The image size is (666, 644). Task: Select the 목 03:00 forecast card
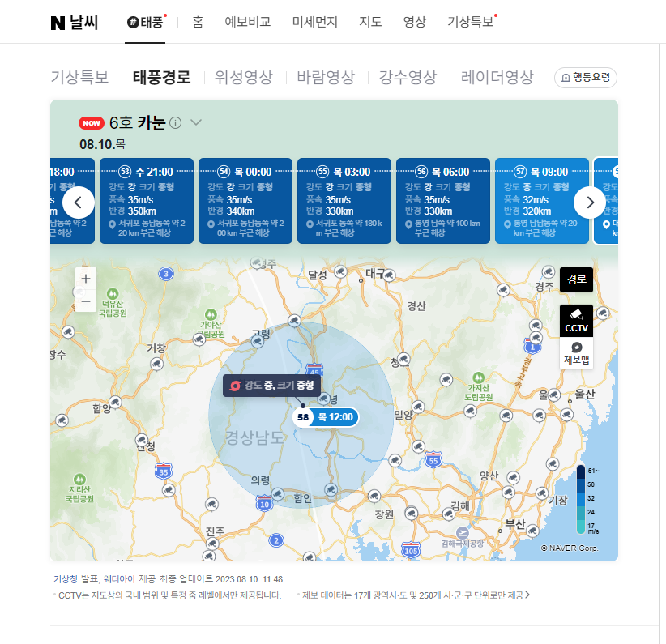(344, 201)
